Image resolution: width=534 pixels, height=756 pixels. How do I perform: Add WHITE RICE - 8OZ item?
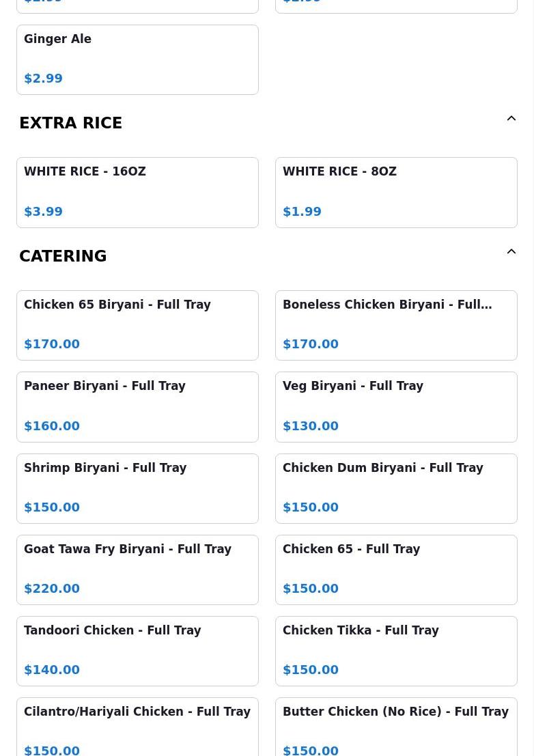[396, 192]
